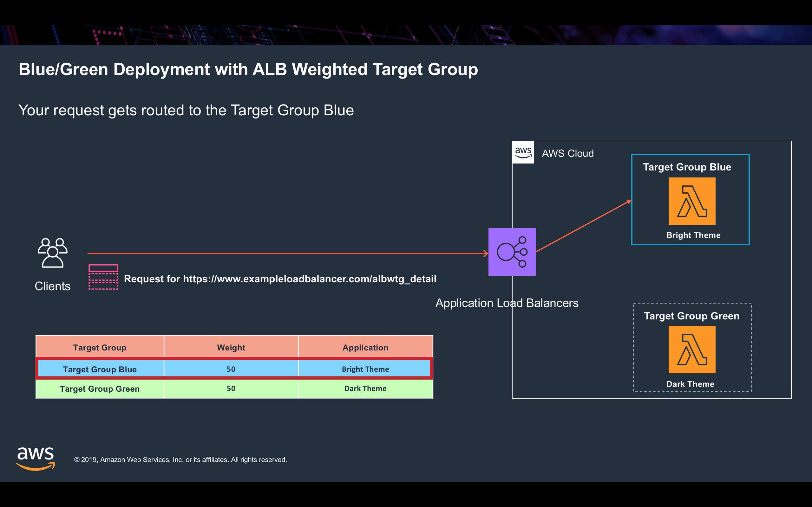Click the Application Load Balancers label

coord(507,303)
